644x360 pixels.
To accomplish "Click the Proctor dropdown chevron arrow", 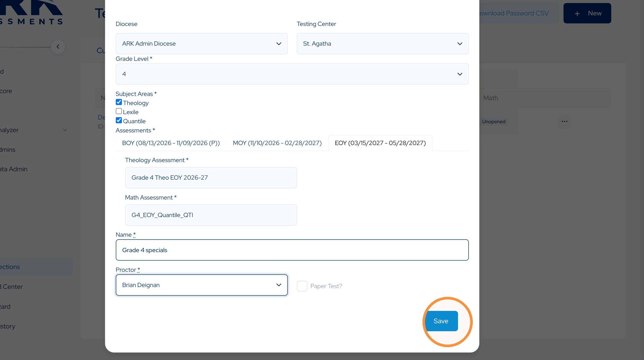I will pyautogui.click(x=279, y=285).
